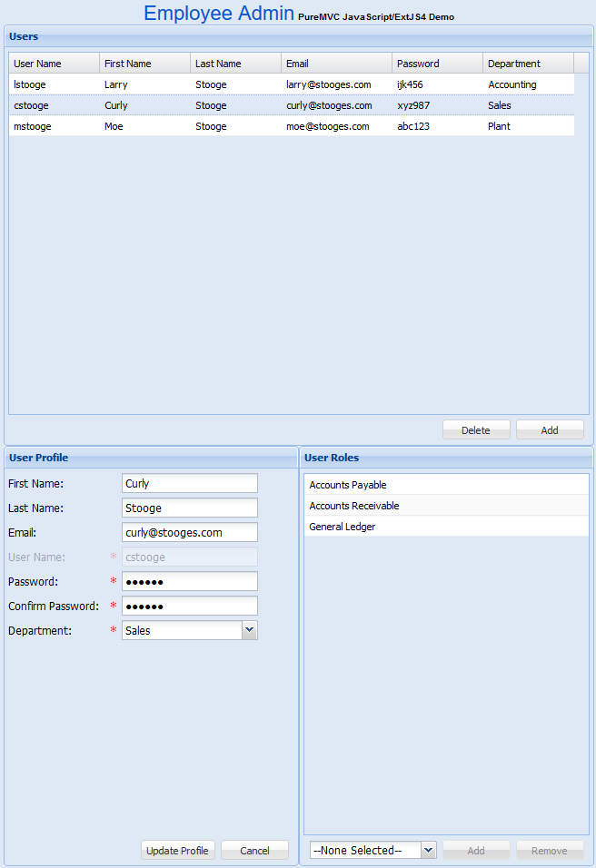The width and height of the screenshot is (596, 868).
Task: Click the Remove button in User Roles
Action: [x=550, y=850]
